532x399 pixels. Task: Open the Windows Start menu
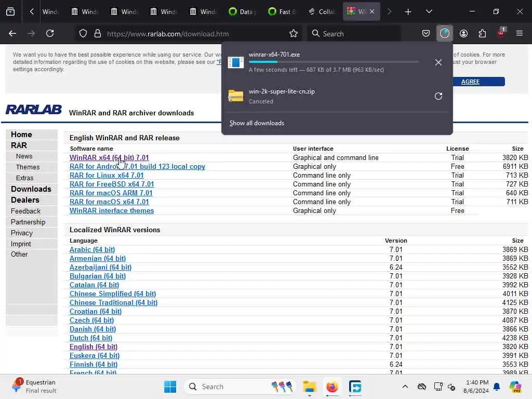[x=170, y=387]
